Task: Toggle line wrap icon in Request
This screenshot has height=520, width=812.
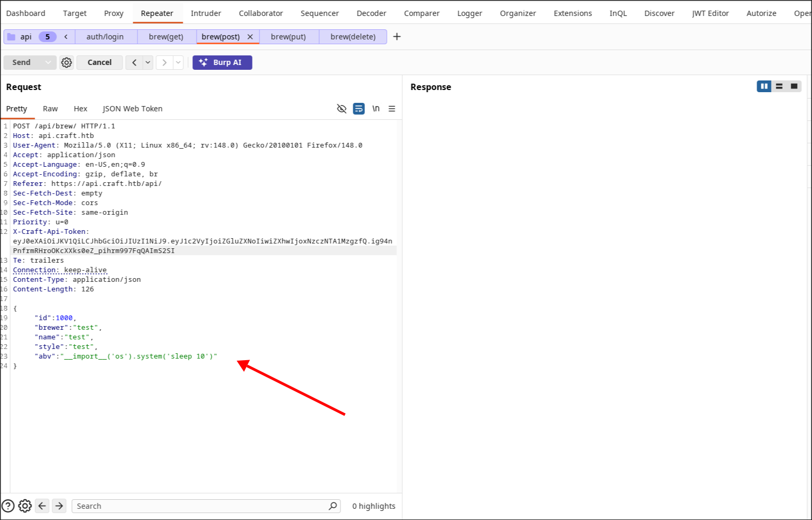Action: (359, 109)
